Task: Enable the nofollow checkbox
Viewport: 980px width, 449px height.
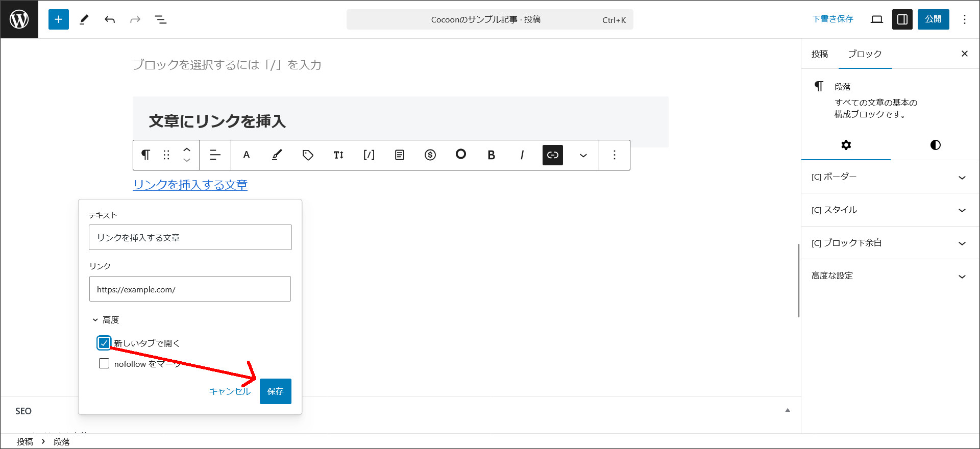Action: pyautogui.click(x=104, y=364)
